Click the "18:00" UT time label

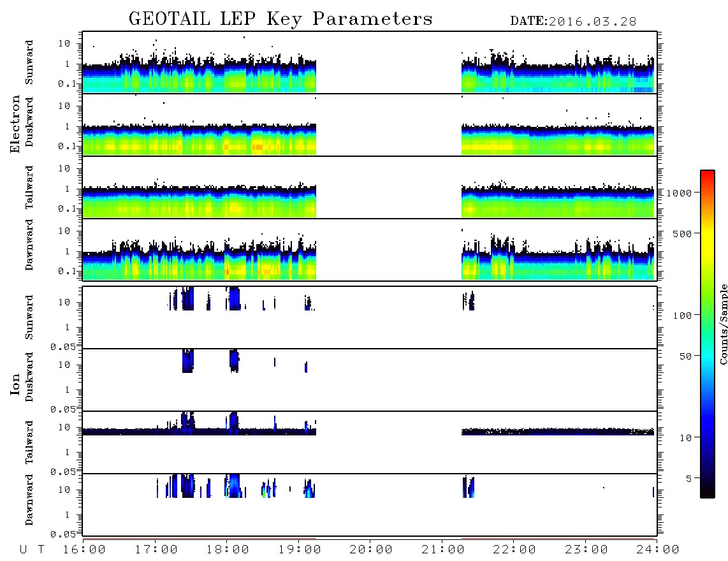[228, 550]
